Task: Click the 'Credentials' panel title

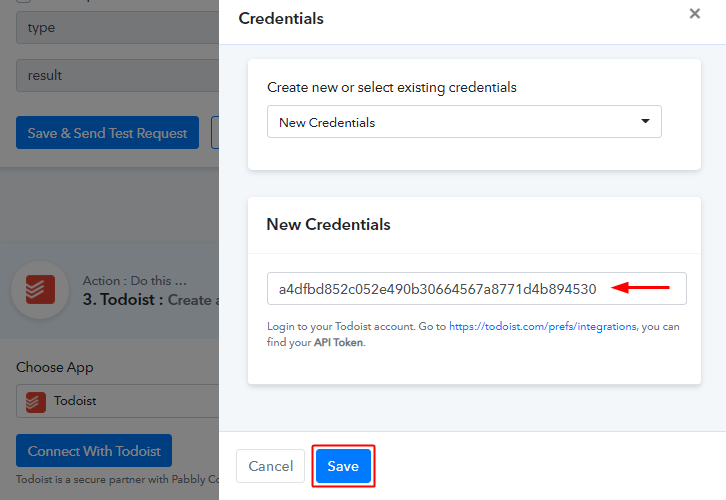Action: 281,19
